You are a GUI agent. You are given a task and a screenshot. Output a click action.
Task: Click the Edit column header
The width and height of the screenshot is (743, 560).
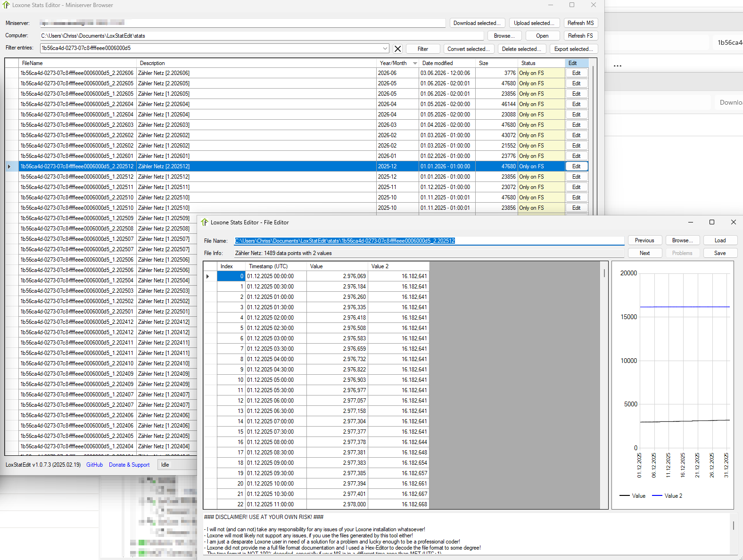tap(577, 63)
